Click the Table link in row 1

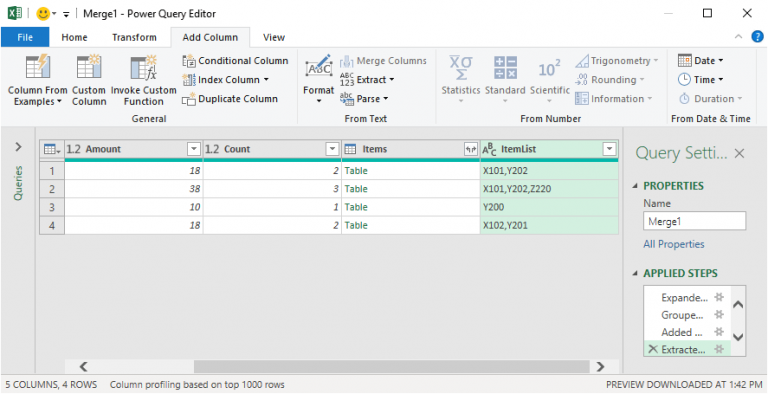point(356,171)
